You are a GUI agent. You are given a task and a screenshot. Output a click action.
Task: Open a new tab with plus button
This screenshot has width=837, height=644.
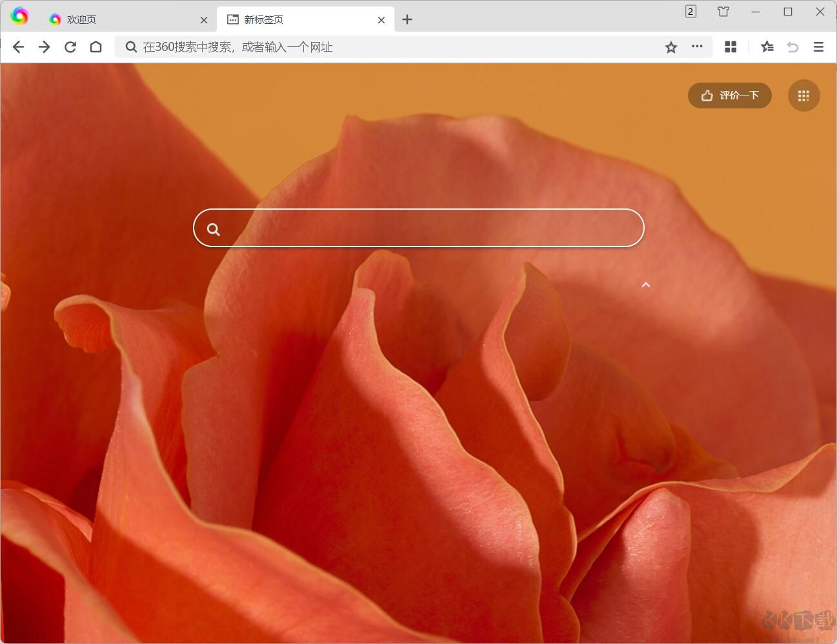click(407, 20)
